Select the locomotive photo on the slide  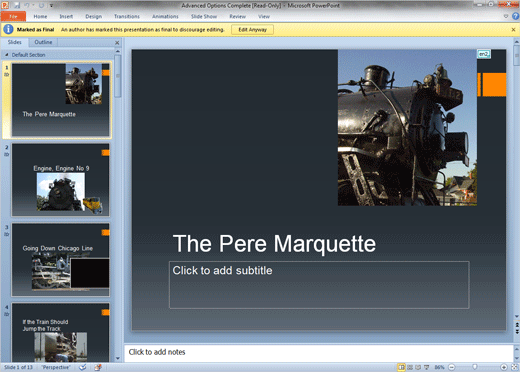point(407,128)
